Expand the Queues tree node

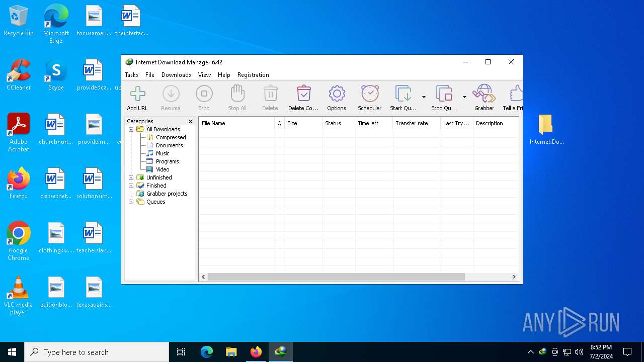tap(131, 202)
